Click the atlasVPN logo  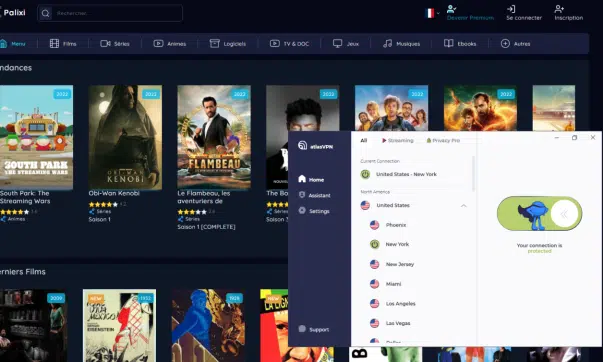click(x=315, y=146)
